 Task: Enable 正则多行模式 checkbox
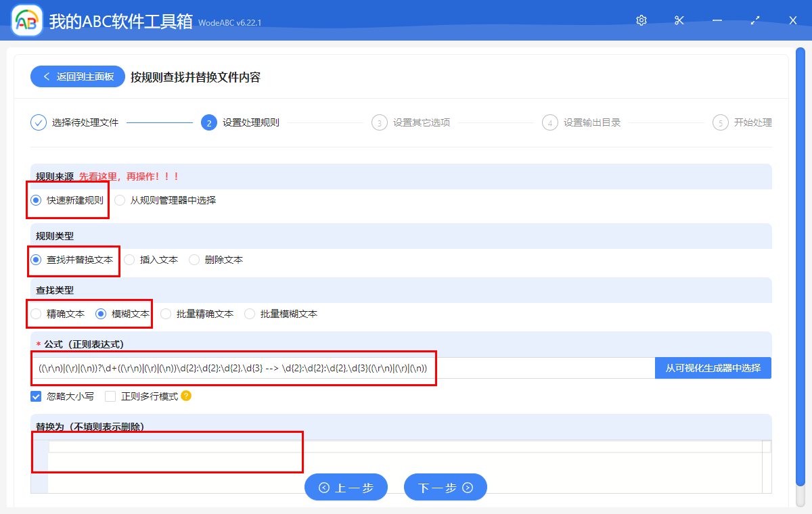[x=110, y=396]
